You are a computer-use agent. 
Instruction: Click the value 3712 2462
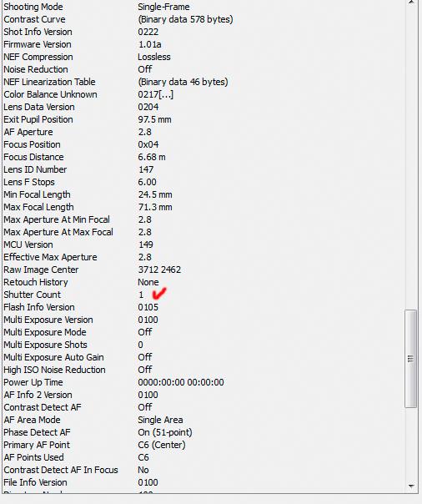point(159,270)
